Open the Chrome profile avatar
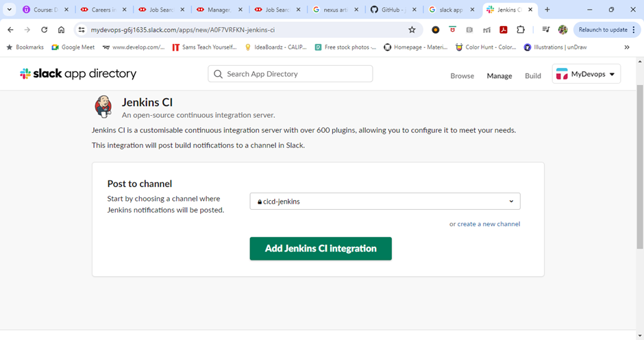This screenshot has width=644, height=340. [x=563, y=30]
